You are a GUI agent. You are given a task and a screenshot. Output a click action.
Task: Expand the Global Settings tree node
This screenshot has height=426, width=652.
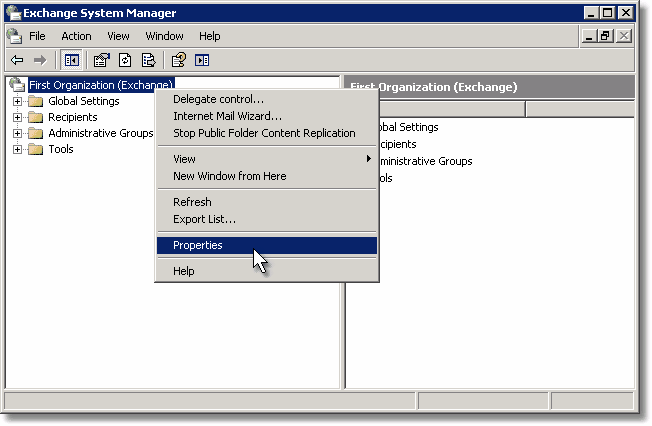coord(17,101)
